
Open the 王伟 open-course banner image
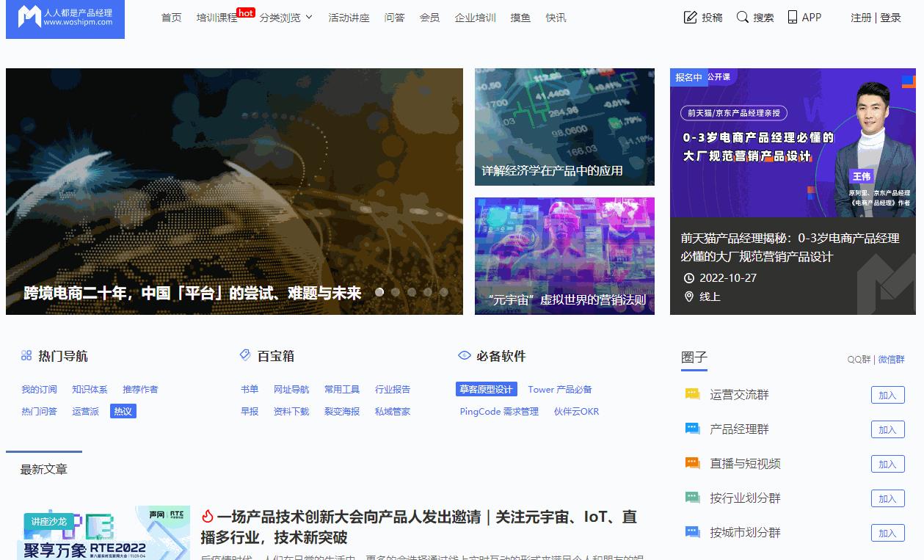793,143
